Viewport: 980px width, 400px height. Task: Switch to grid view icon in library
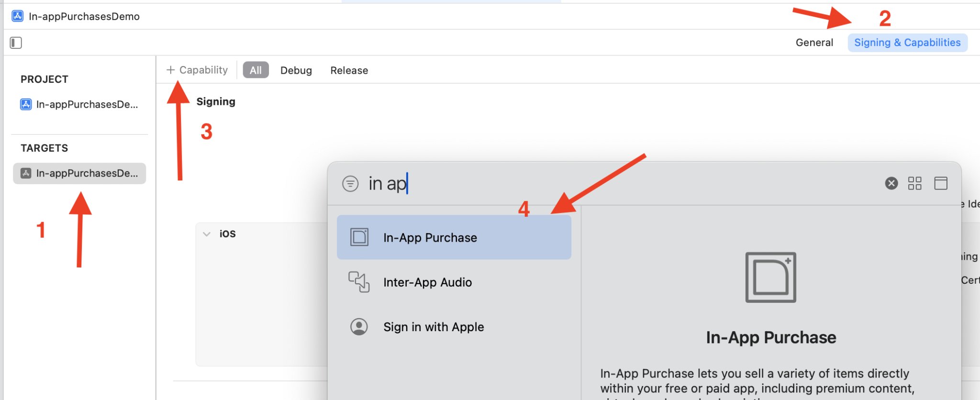click(x=914, y=184)
